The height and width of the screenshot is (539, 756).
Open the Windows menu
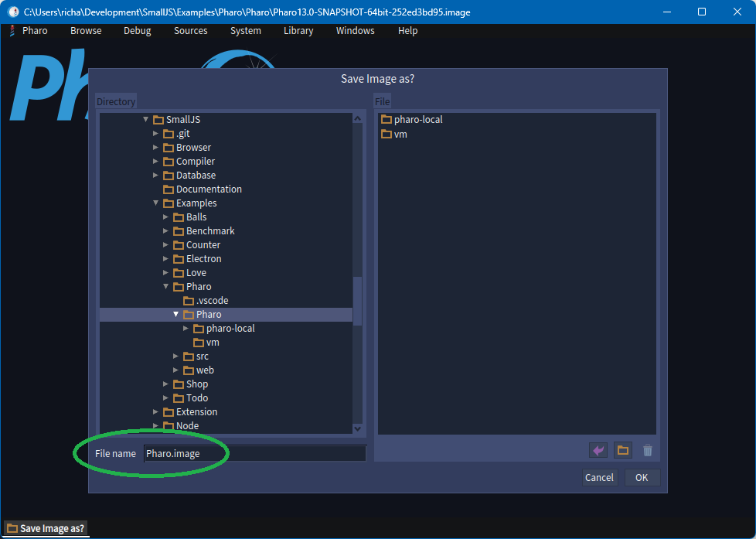(x=356, y=31)
